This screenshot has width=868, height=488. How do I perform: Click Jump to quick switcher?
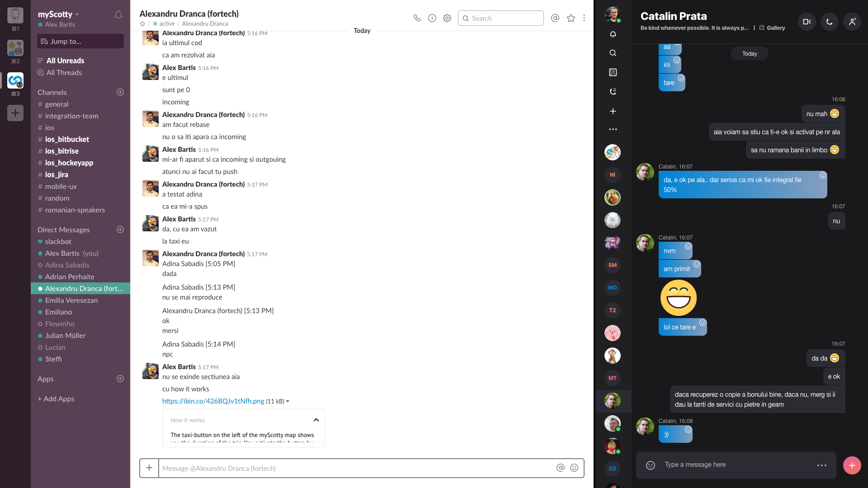click(x=80, y=41)
